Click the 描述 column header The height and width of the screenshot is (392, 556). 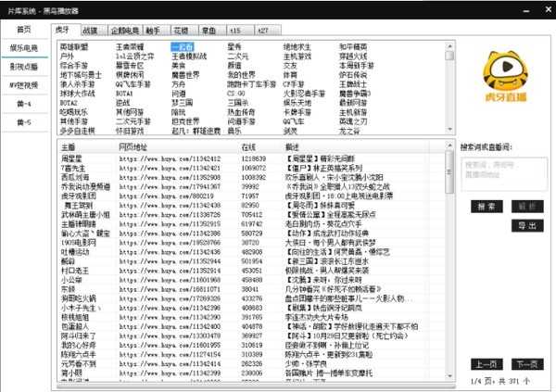click(356, 146)
